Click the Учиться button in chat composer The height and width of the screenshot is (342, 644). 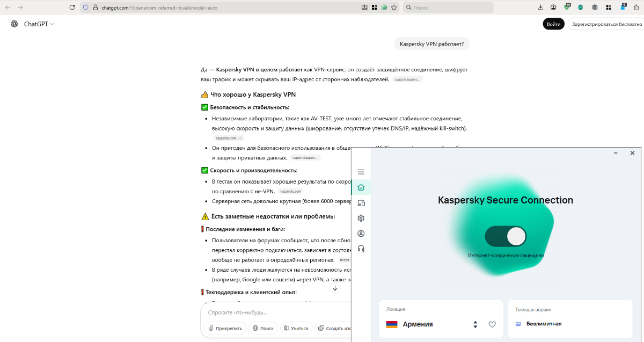(296, 328)
